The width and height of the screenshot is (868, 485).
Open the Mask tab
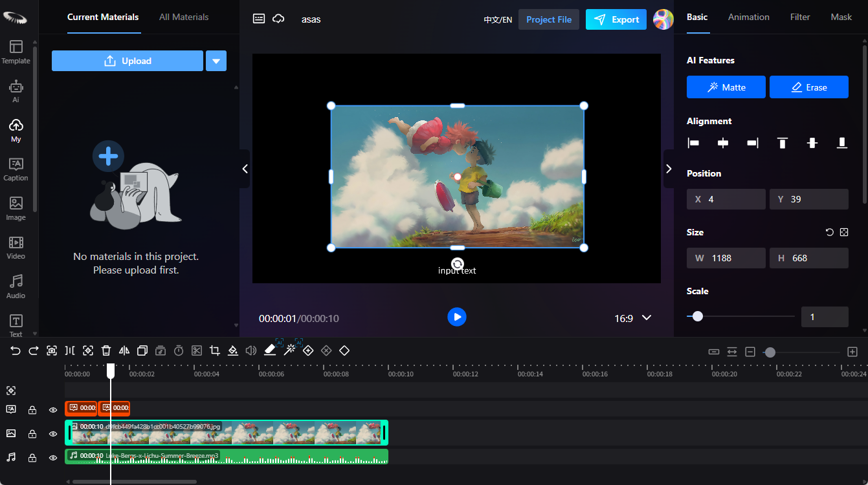tap(841, 17)
